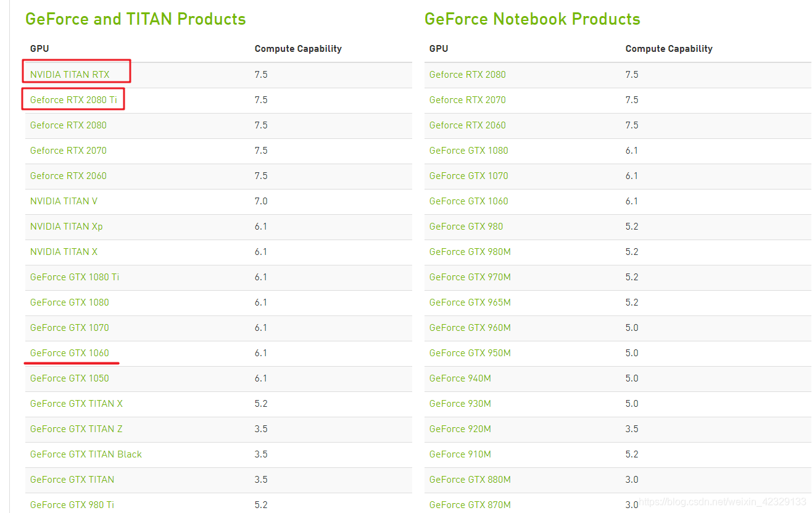
Task: Open the GeForce GTX TITAN Z link
Action: (77, 429)
